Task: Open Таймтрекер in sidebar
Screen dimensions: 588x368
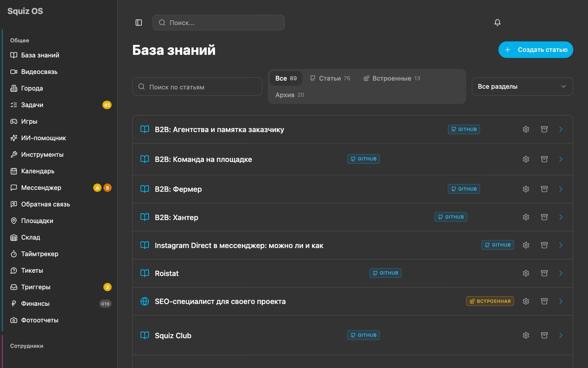Action: [59, 254]
